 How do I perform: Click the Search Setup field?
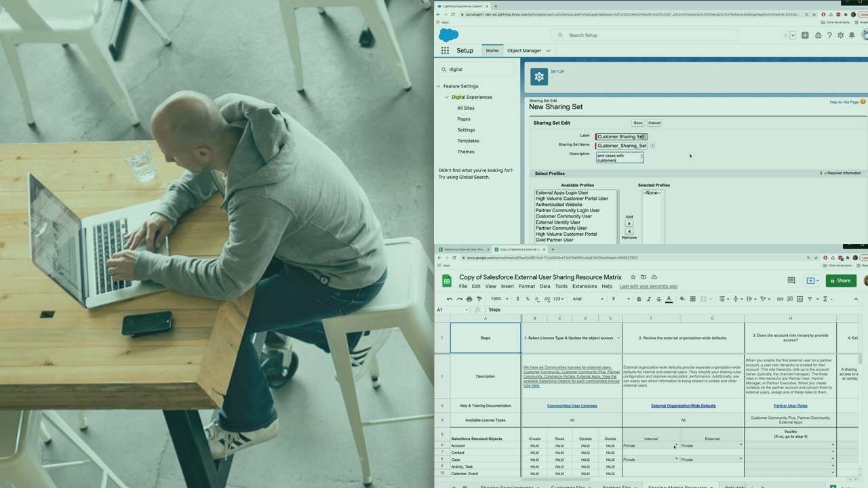click(644, 35)
